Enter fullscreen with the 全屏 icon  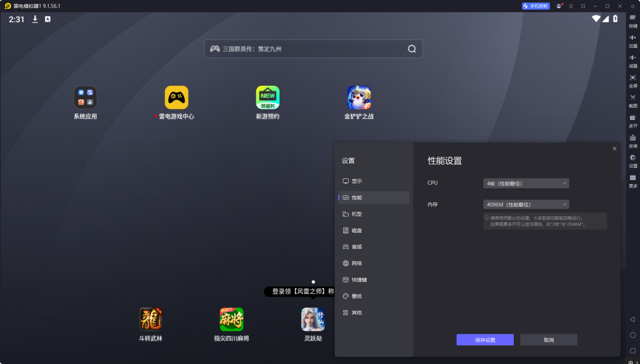click(x=633, y=81)
